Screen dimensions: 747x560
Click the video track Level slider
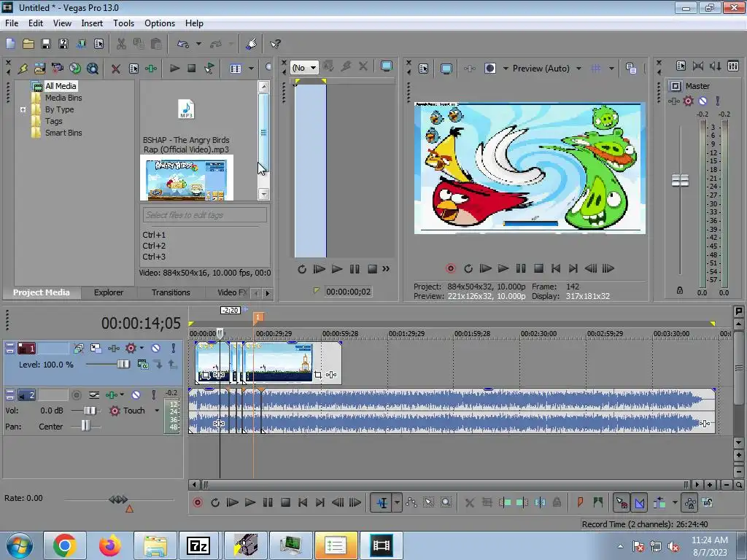[123, 365]
